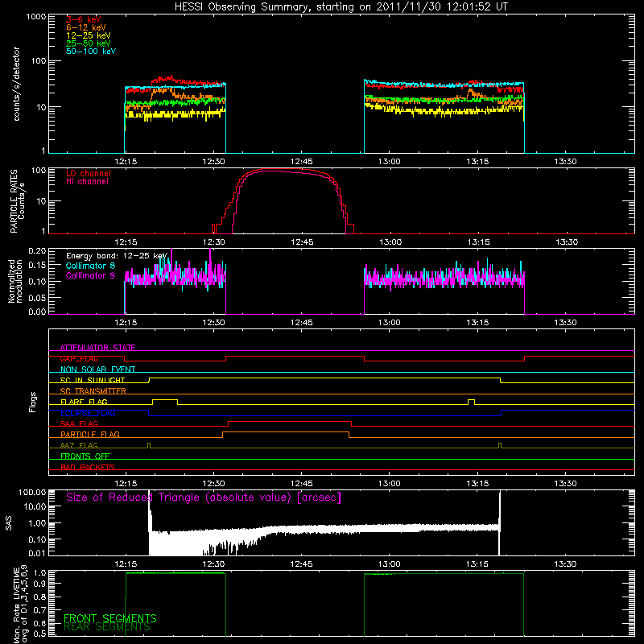This screenshot has width=644, height=644.
Task: Click the 0.9 value on livetime axis
Action: 41,584
